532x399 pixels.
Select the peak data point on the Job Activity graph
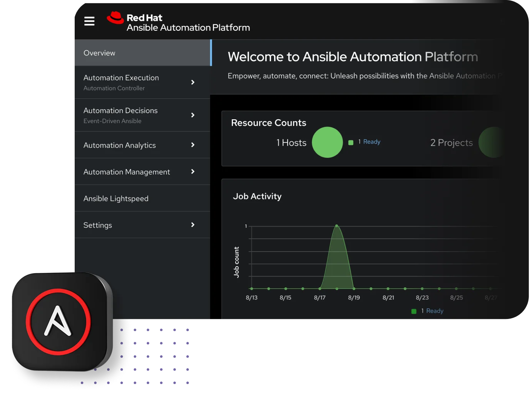(336, 226)
